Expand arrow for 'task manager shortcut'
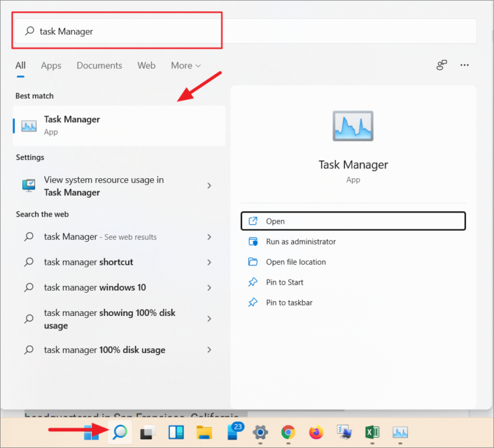The image size is (494, 448). 209,262
